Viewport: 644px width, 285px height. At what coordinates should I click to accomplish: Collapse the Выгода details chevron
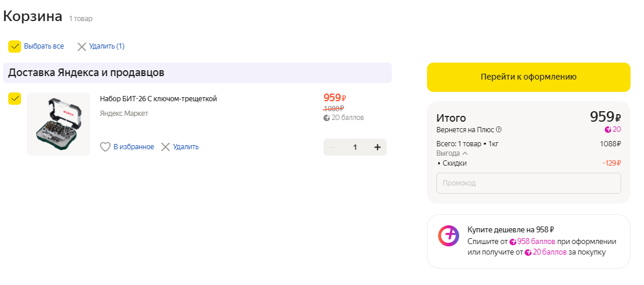coord(465,153)
